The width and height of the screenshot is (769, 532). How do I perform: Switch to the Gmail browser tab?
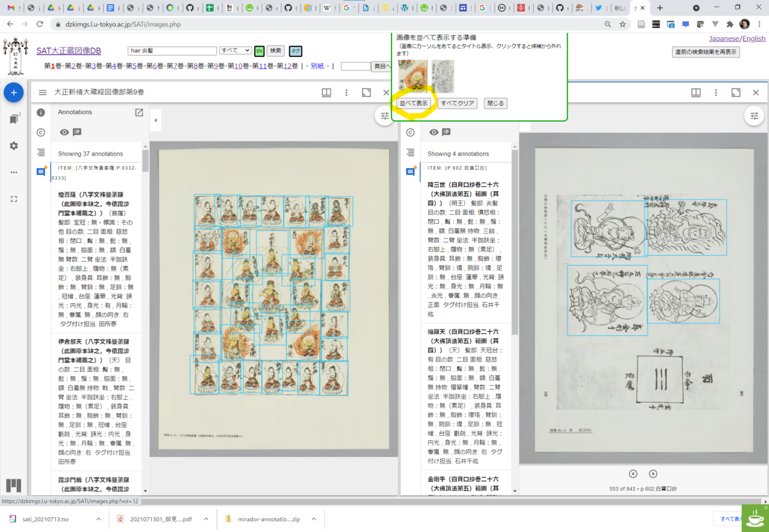[x=13, y=8]
